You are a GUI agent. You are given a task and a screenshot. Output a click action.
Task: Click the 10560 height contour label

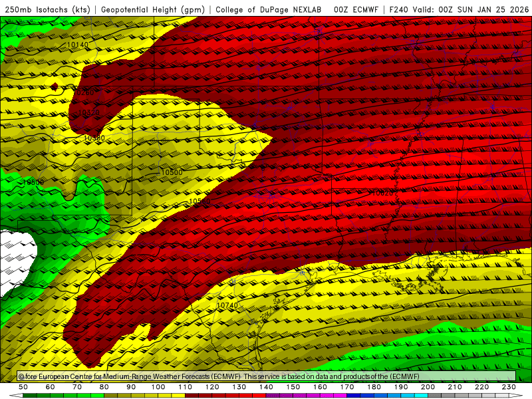[x=199, y=201]
